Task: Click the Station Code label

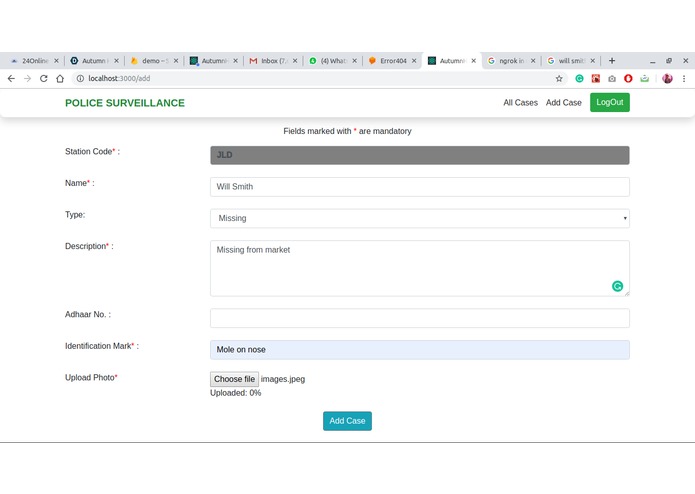Action: 92,152
